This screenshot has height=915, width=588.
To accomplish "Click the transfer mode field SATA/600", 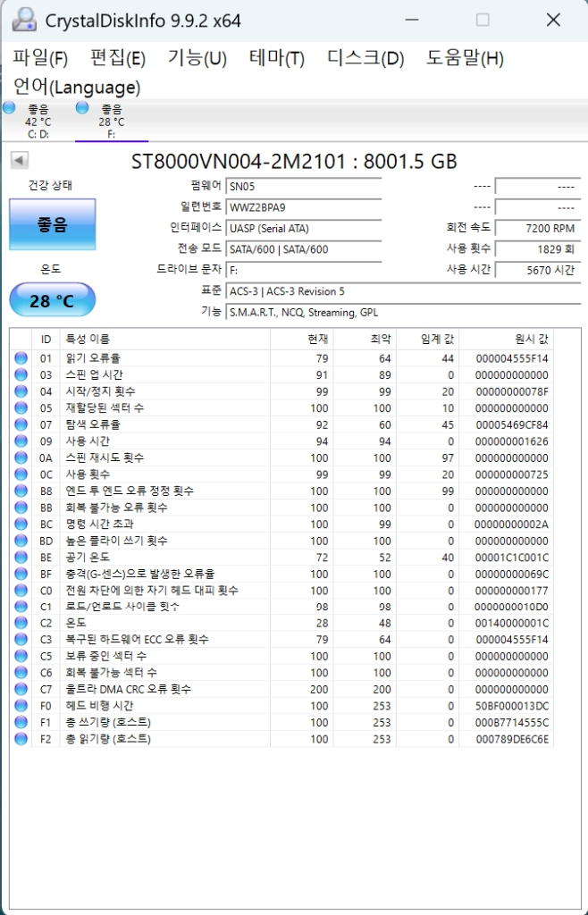I will click(303, 249).
